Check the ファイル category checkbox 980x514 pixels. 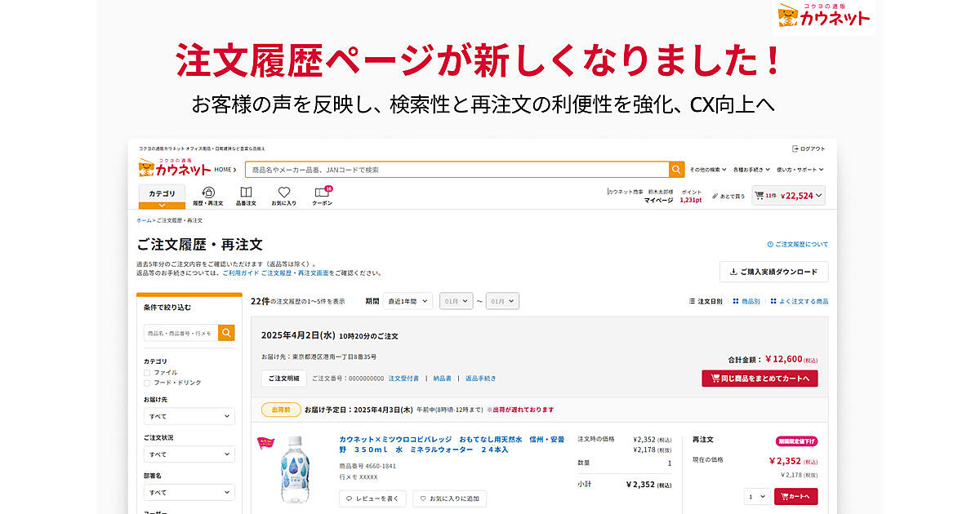point(147,373)
